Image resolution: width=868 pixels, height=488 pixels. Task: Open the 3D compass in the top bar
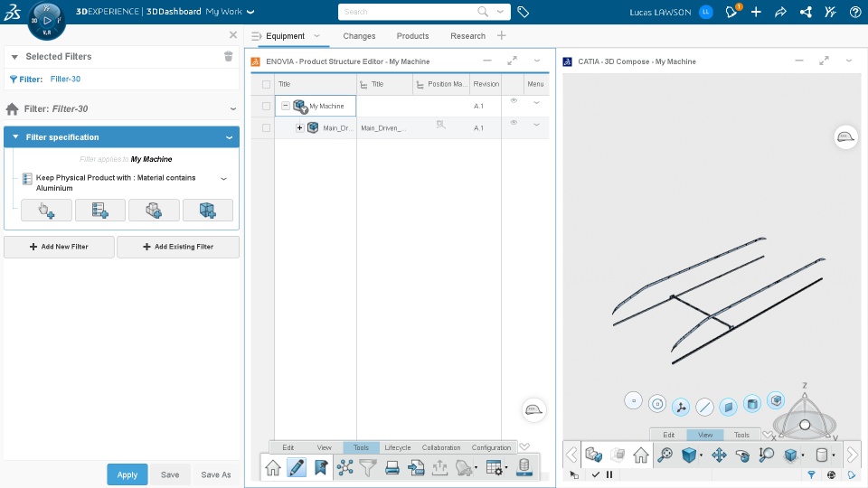pos(46,21)
